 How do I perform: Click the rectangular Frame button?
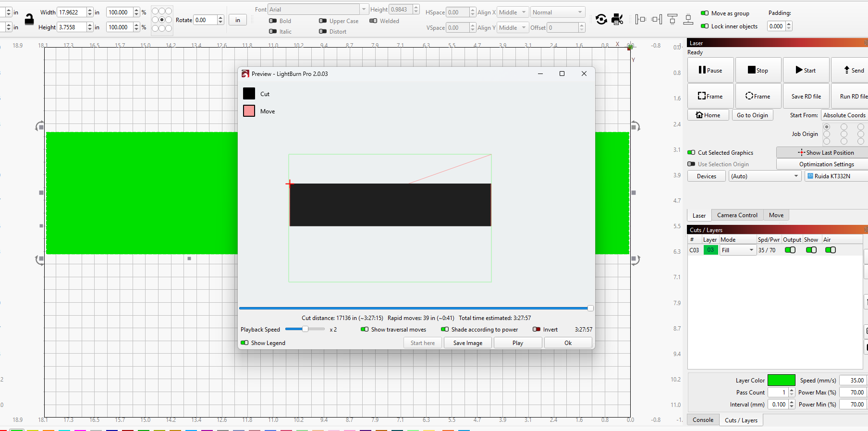pyautogui.click(x=710, y=96)
